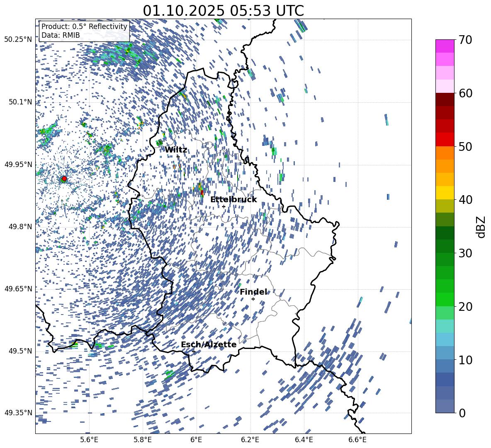This screenshot has height=448, width=491.
Task: Click the light green colorbar band at 20
Action: coord(445,312)
